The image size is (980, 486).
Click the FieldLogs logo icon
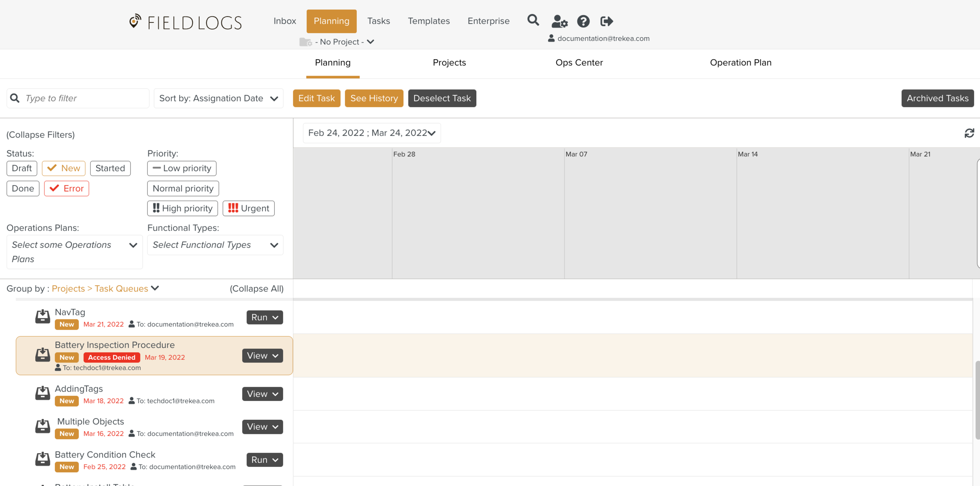pos(135,21)
